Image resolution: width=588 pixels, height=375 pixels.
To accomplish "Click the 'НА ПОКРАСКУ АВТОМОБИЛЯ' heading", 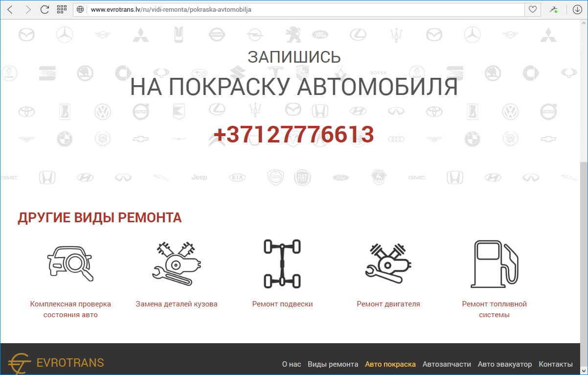I will (294, 87).
